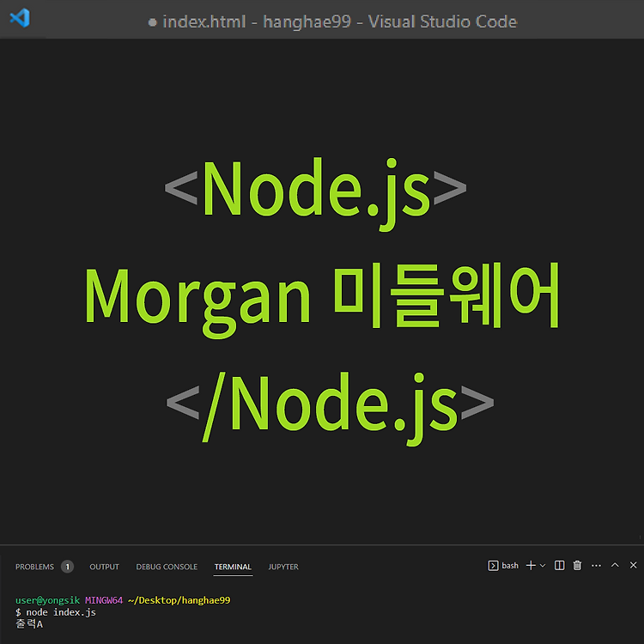Split the terminal pane

559,566
